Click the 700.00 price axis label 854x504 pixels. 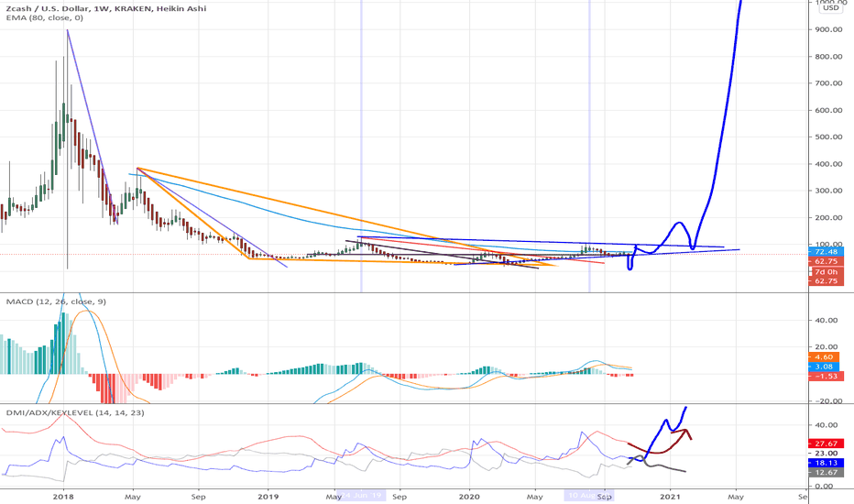(829, 83)
